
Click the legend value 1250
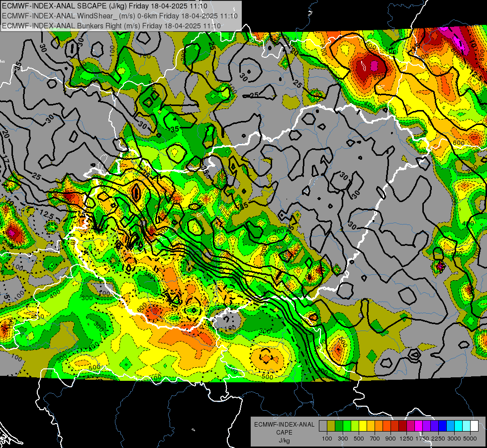click(x=406, y=439)
